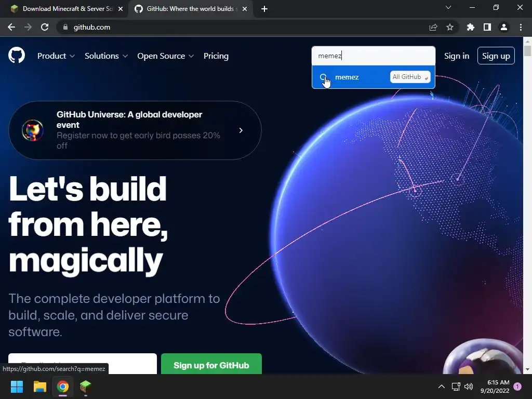Click the page scrollbar up arrow
The image size is (532, 399).
(527, 41)
